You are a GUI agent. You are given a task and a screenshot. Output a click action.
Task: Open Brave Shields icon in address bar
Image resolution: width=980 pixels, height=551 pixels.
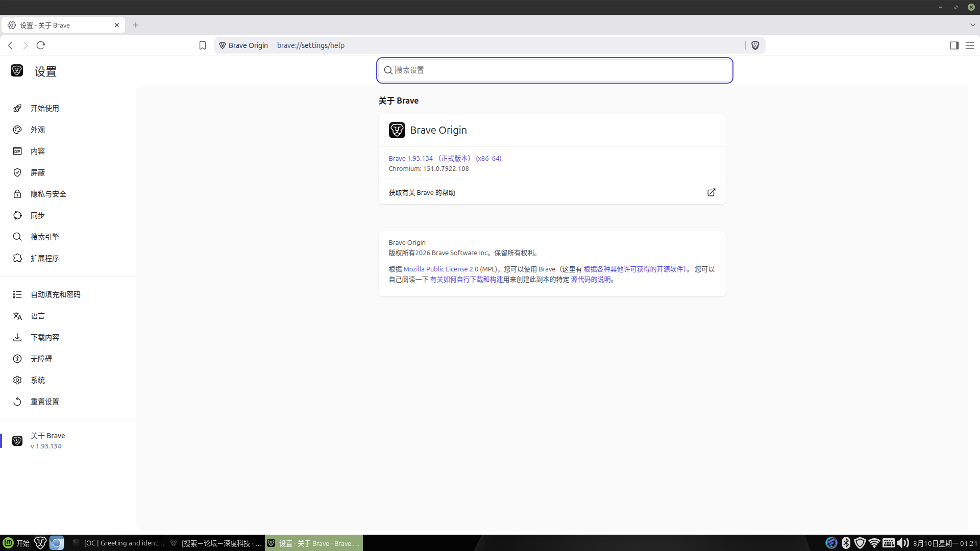755,45
